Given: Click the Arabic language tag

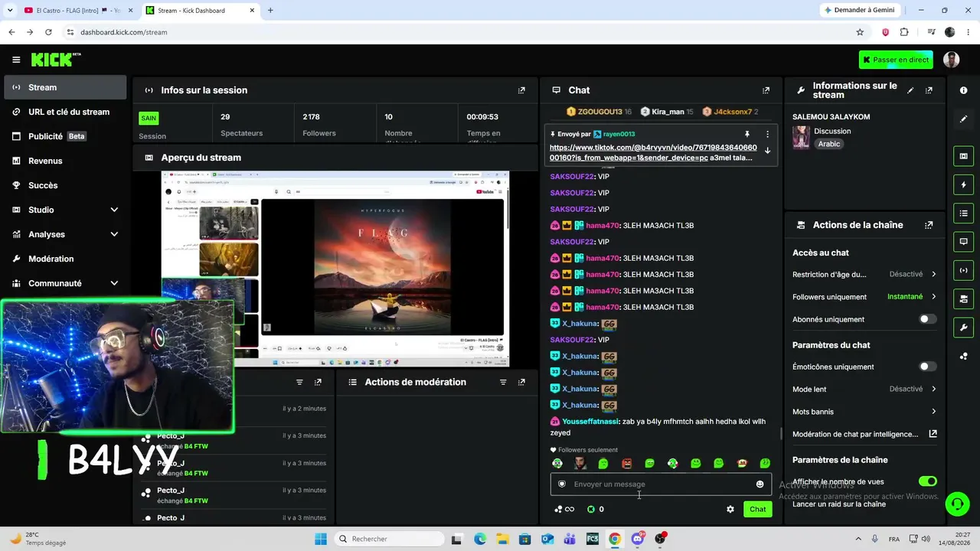Looking at the screenshot, I should tap(829, 144).
